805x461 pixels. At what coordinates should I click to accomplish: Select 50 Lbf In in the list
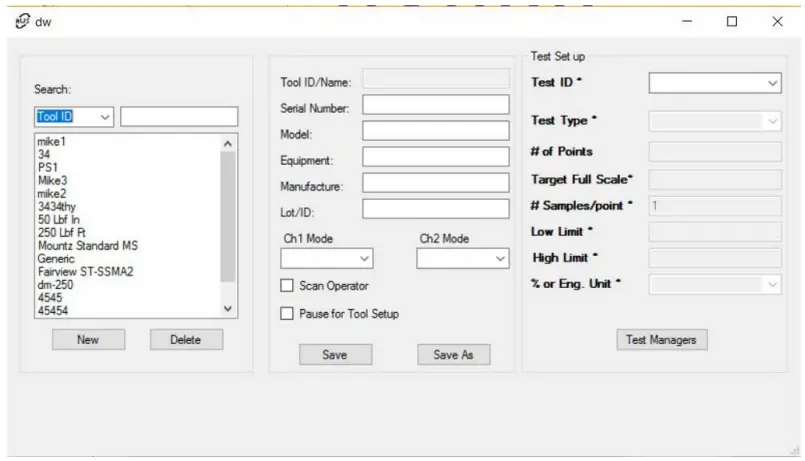[59, 219]
